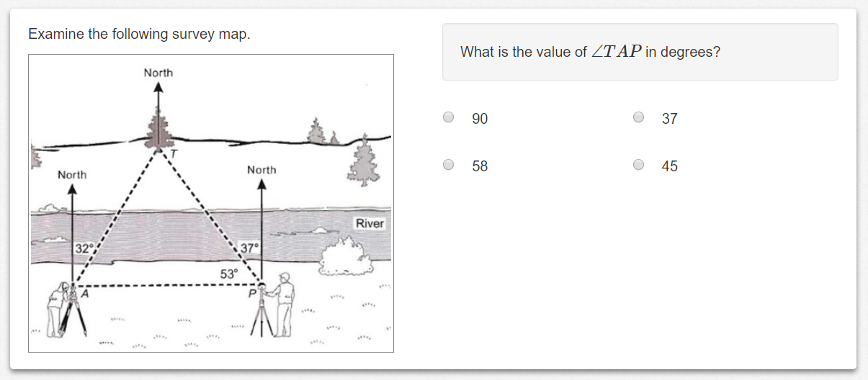Click the 53° angle label in the map
Screen dimensions: 868x380
(228, 274)
